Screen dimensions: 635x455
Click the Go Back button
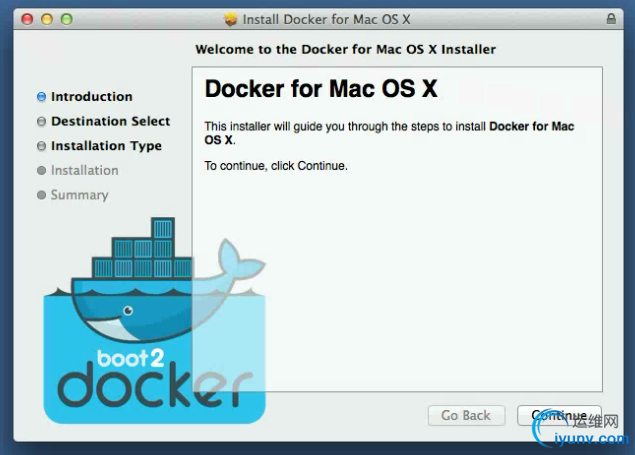click(x=466, y=415)
